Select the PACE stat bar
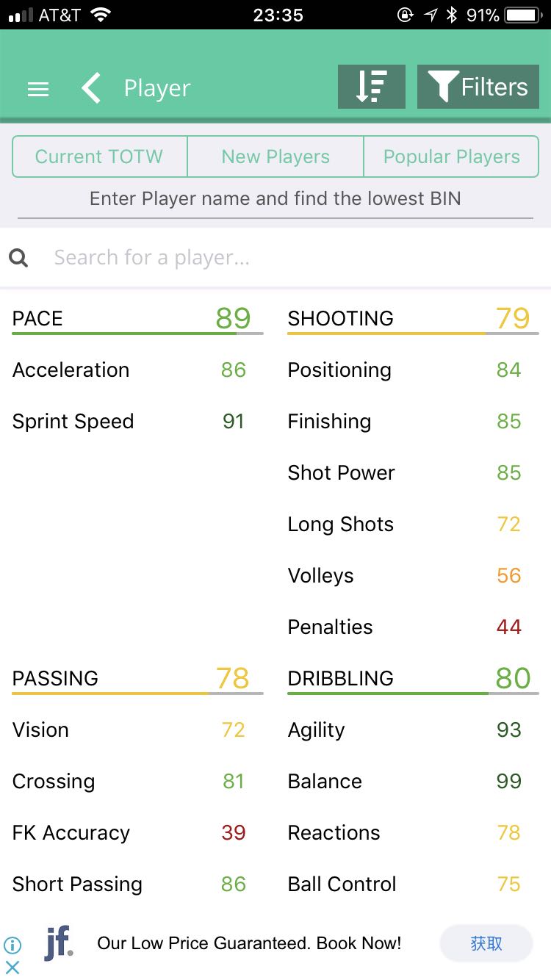 (x=137, y=334)
